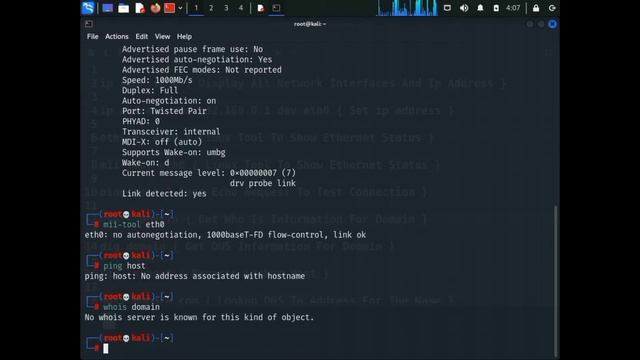Click the 'ping host' command text

[124, 266]
